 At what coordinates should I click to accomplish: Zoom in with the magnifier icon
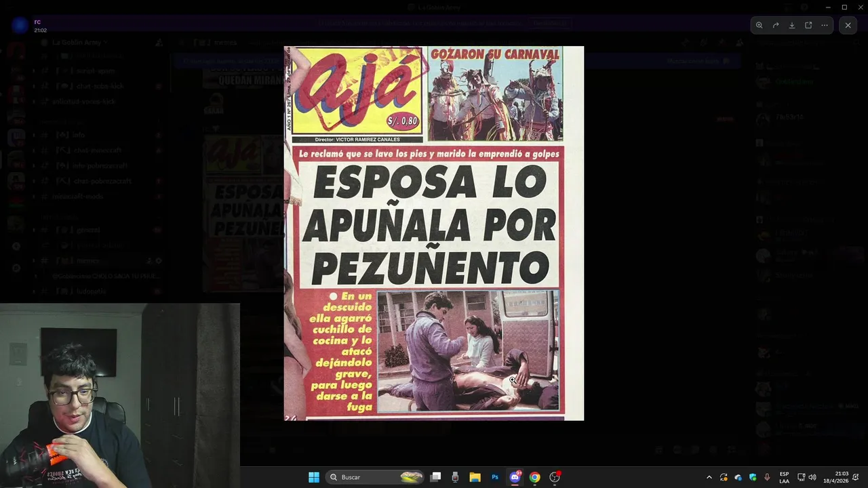pyautogui.click(x=759, y=25)
